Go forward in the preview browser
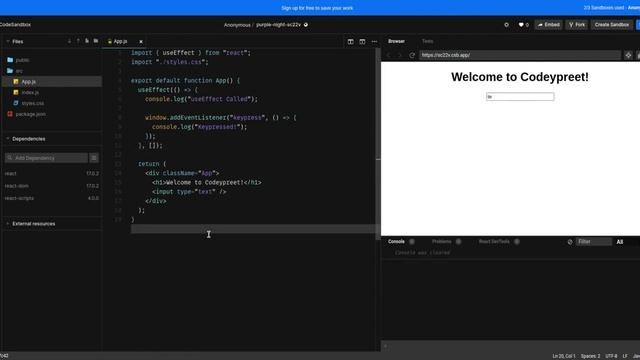This screenshot has width=640, height=360. point(400,55)
